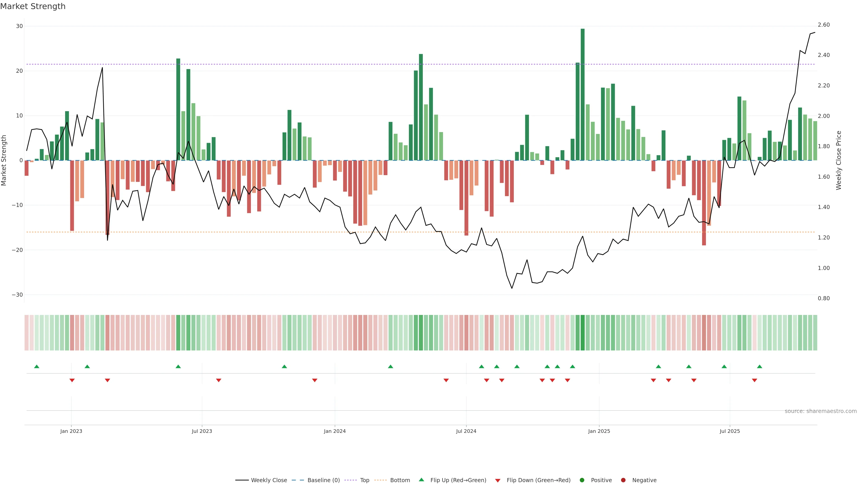Image resolution: width=868 pixels, height=488 pixels.
Task: Click the source: sharemaestro.com text
Action: pos(821,411)
